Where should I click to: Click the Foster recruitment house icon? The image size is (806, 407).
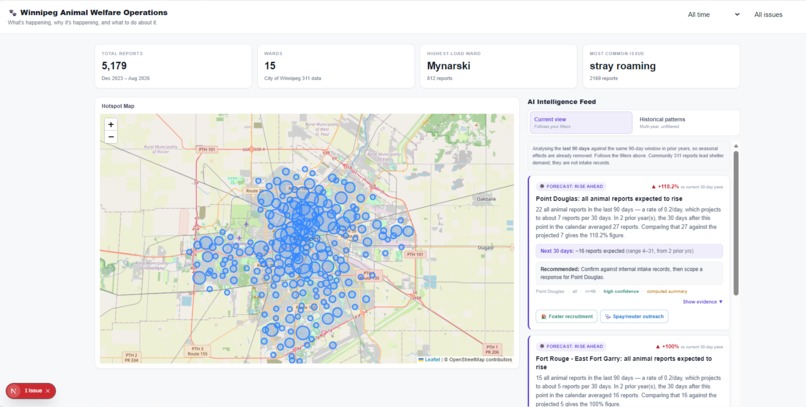544,317
